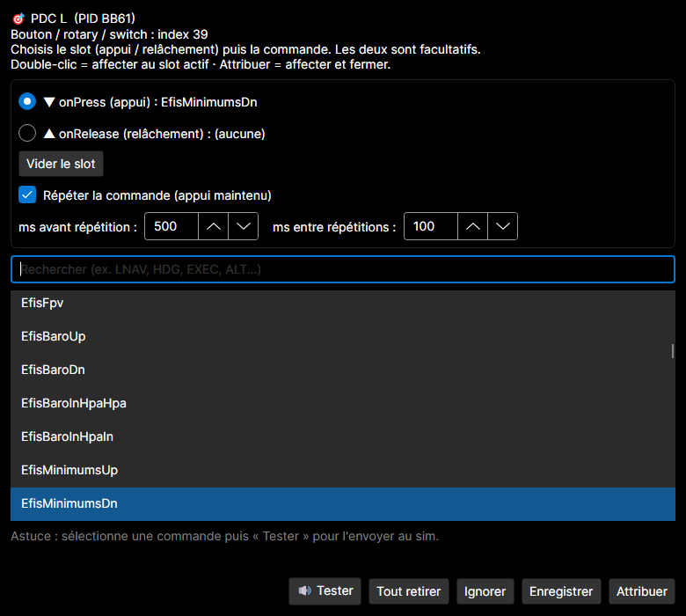This screenshot has height=616, width=686.
Task: Choose EfisBaroInHpaHpa from the list
Action: 343,403
